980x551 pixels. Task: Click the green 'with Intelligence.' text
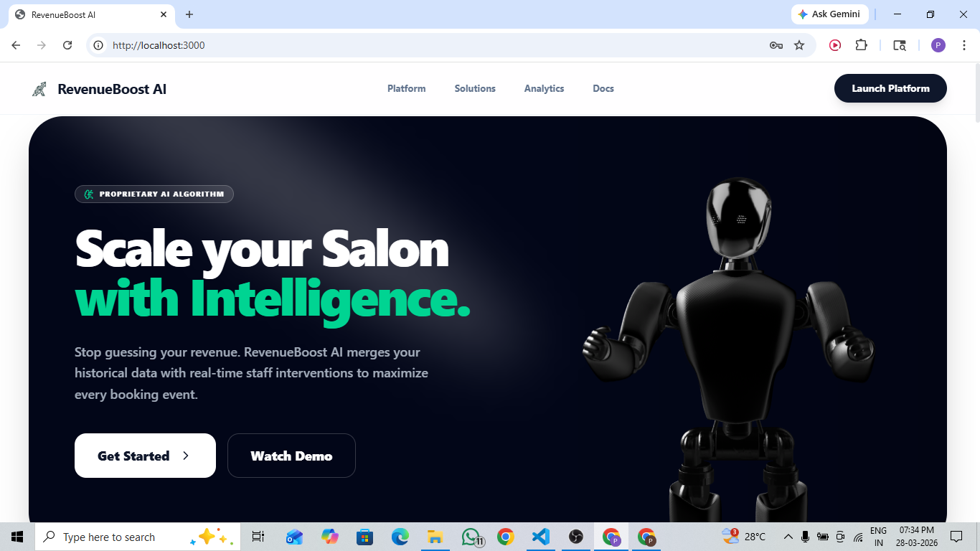273,298
